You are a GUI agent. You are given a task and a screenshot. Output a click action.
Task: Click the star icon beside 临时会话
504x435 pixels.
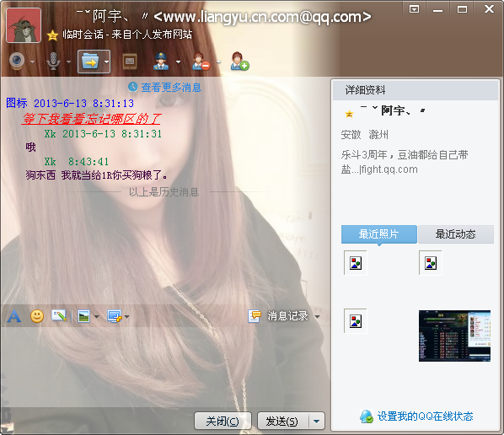tap(52, 35)
